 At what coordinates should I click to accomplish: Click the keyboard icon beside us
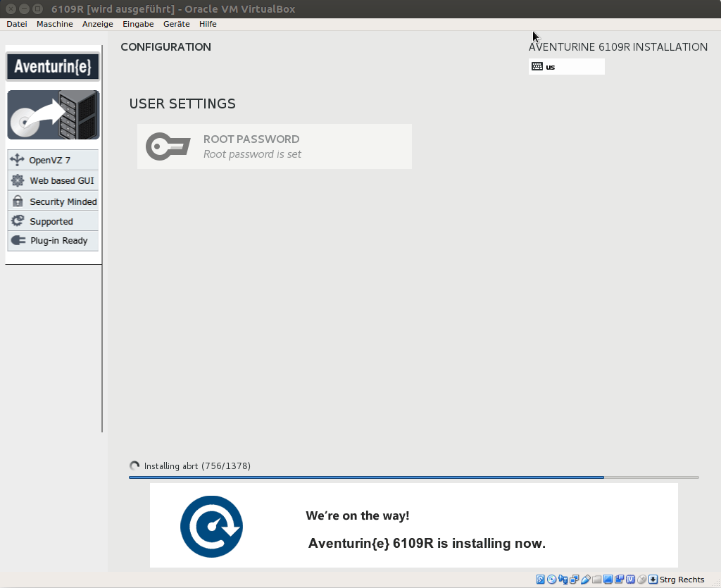(x=537, y=66)
